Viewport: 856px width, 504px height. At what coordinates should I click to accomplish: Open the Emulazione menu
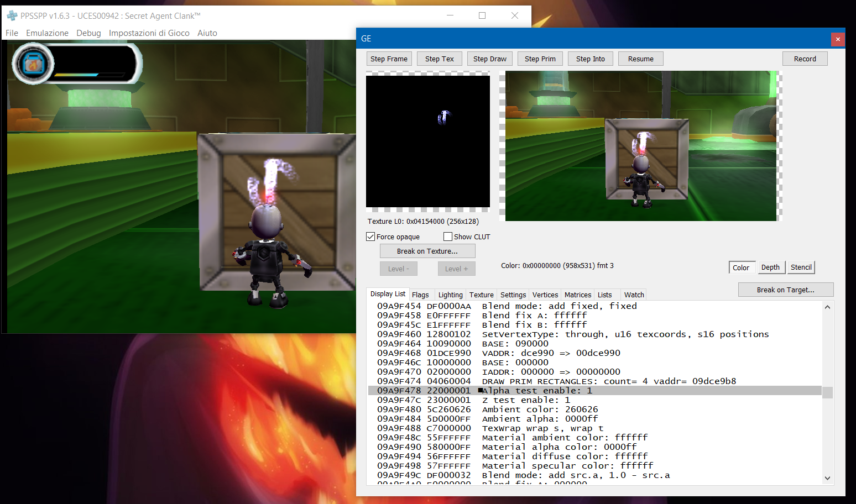[47, 33]
